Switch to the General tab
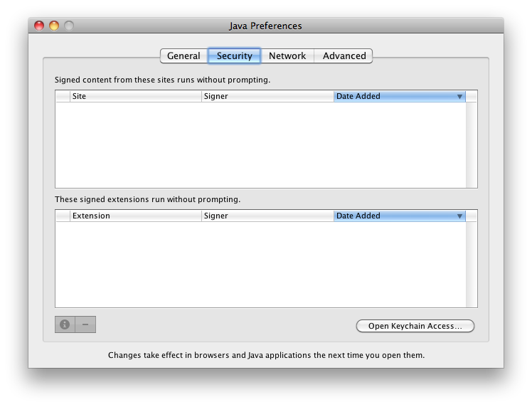Viewport: 532px width, 407px height. click(184, 55)
